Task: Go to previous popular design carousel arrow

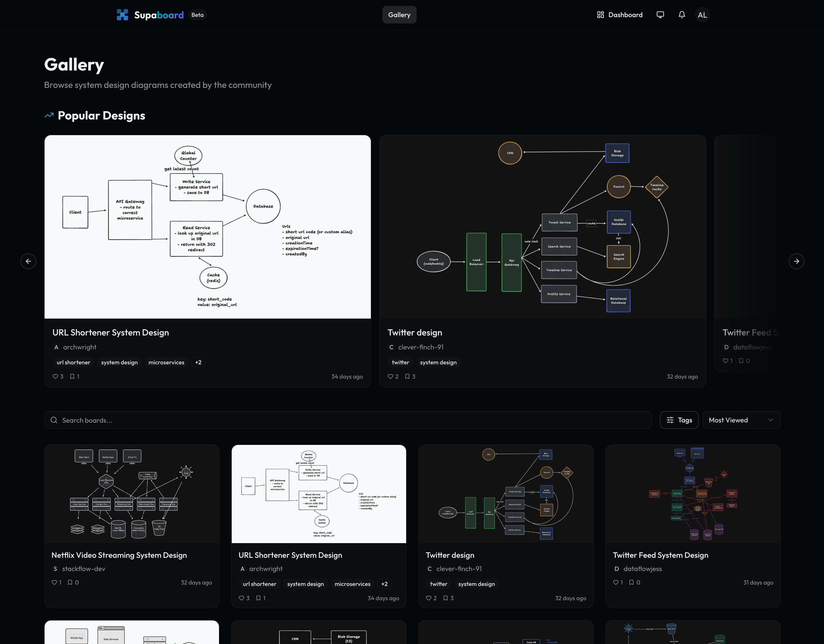Action: (x=28, y=261)
